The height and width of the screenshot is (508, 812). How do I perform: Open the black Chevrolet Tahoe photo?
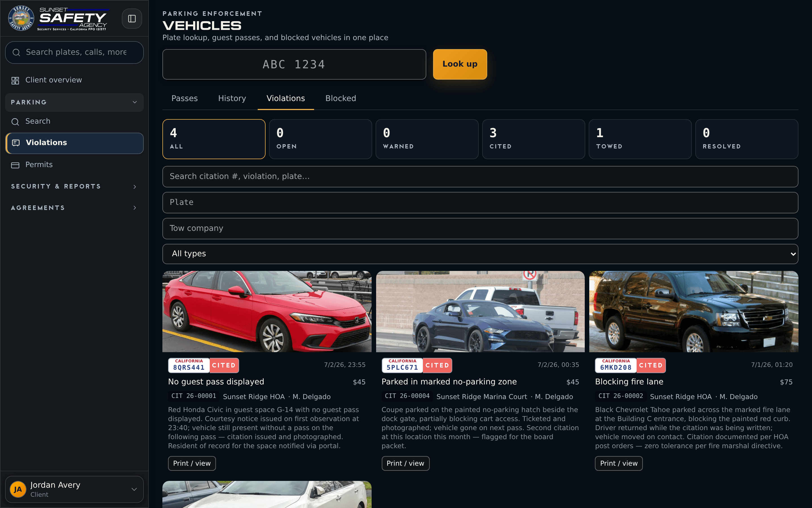click(694, 312)
